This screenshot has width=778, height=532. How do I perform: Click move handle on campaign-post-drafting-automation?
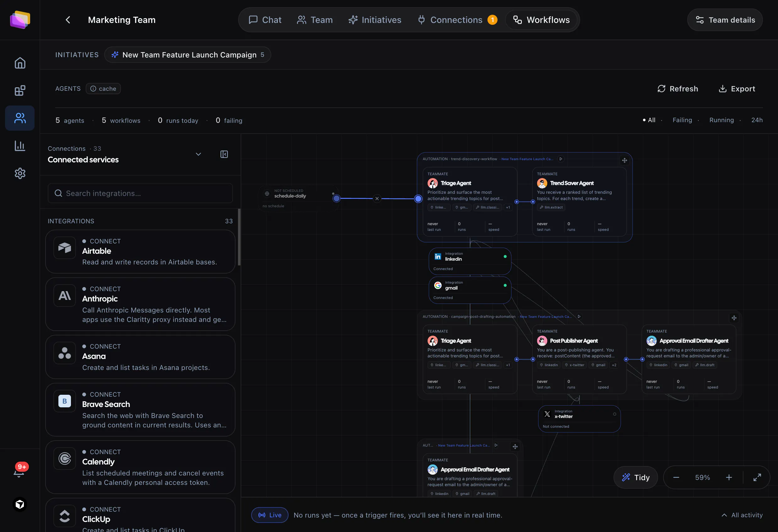pyautogui.click(x=734, y=318)
